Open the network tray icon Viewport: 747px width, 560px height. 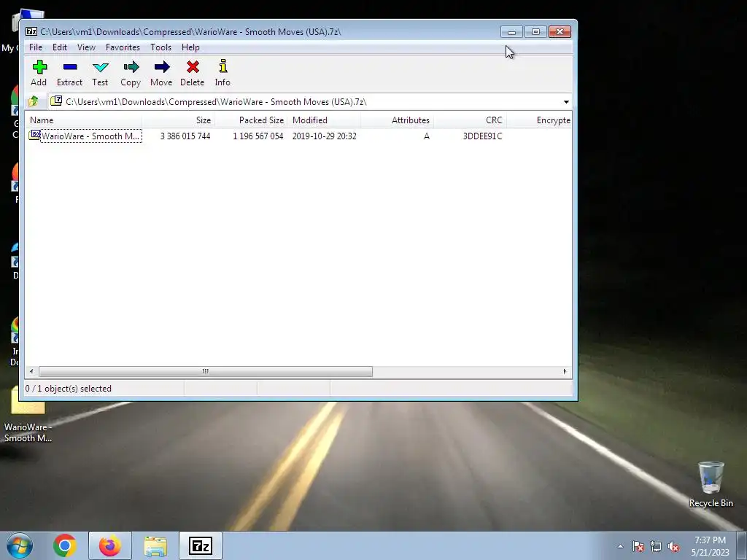[656, 546]
